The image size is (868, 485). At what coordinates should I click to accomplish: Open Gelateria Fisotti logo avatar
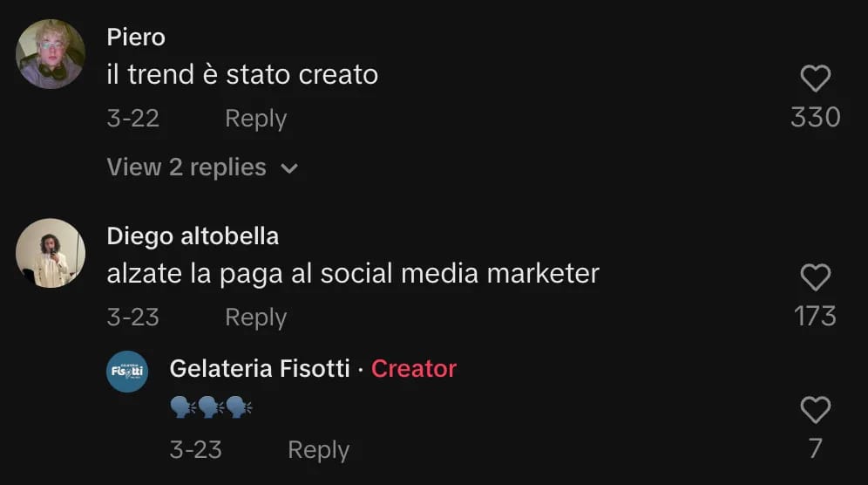point(127,372)
